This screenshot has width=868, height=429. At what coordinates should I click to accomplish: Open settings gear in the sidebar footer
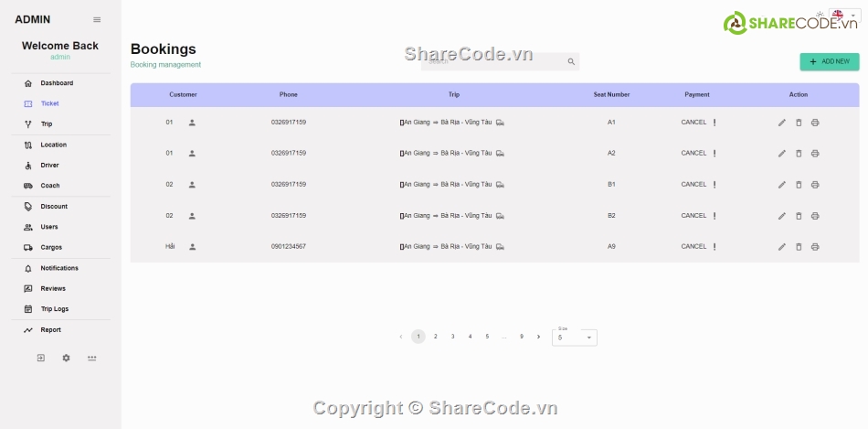point(67,358)
